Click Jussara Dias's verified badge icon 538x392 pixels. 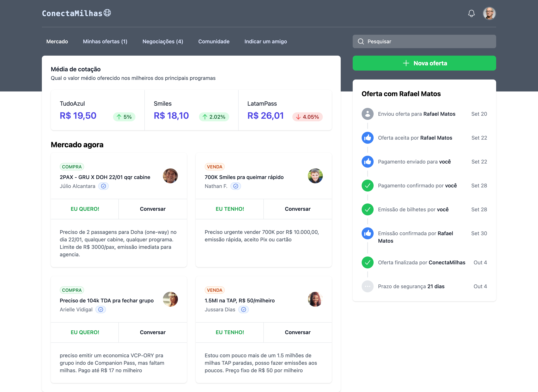243,310
